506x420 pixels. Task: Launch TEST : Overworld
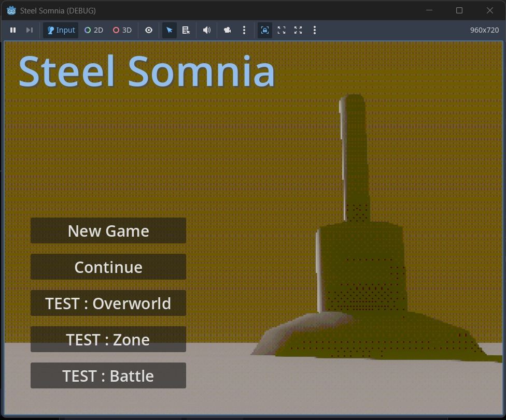click(x=108, y=303)
